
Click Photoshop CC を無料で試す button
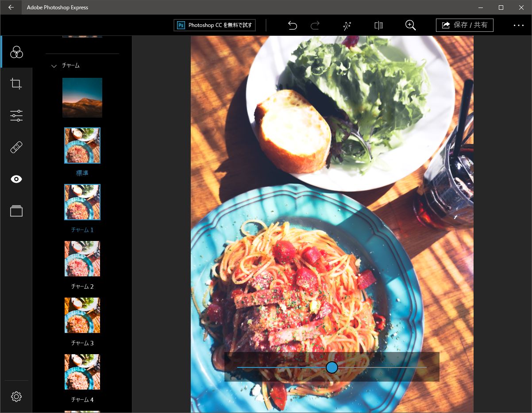tap(215, 25)
